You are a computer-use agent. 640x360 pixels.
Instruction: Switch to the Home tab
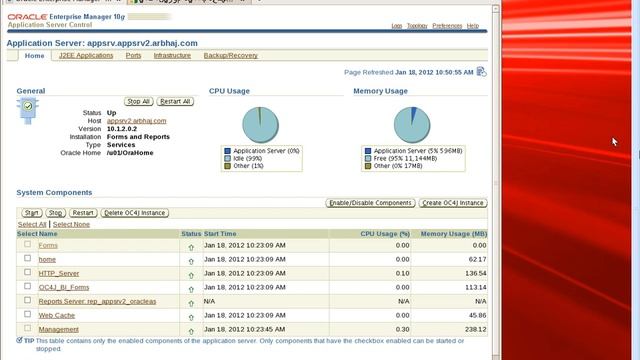coord(34,56)
